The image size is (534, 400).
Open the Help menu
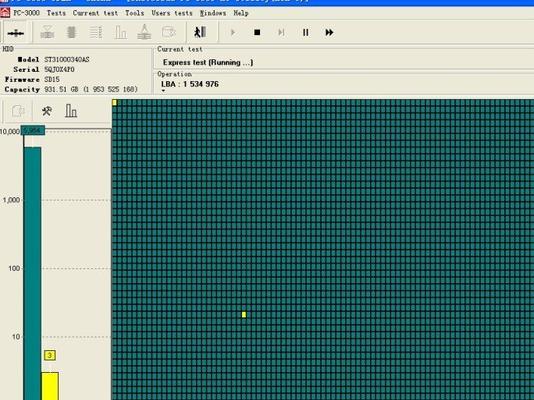pos(241,13)
